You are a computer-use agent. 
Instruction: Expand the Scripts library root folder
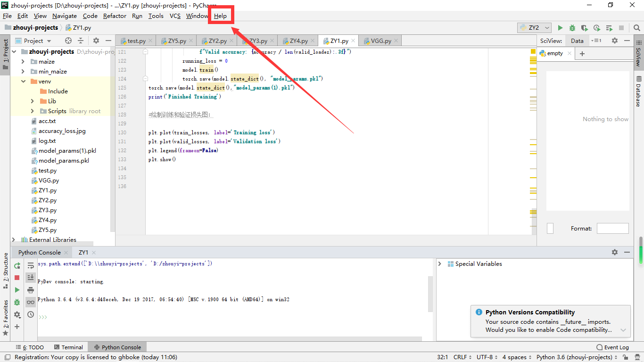click(32, 111)
